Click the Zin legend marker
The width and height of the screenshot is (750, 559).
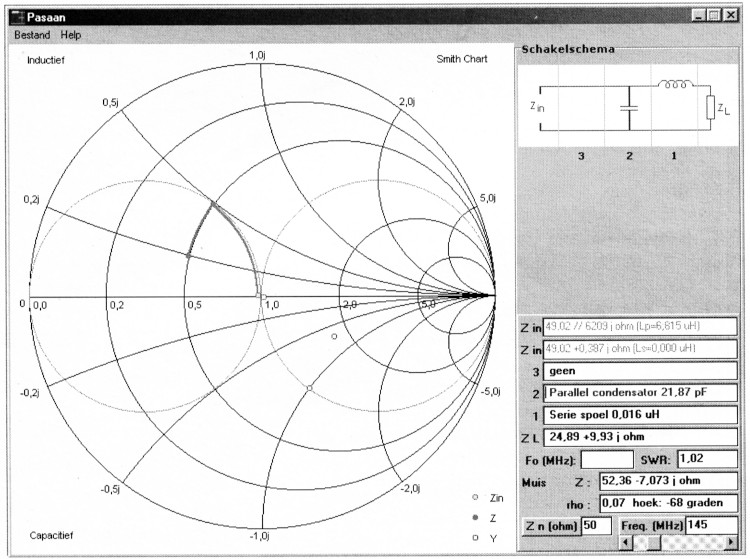[x=475, y=497]
